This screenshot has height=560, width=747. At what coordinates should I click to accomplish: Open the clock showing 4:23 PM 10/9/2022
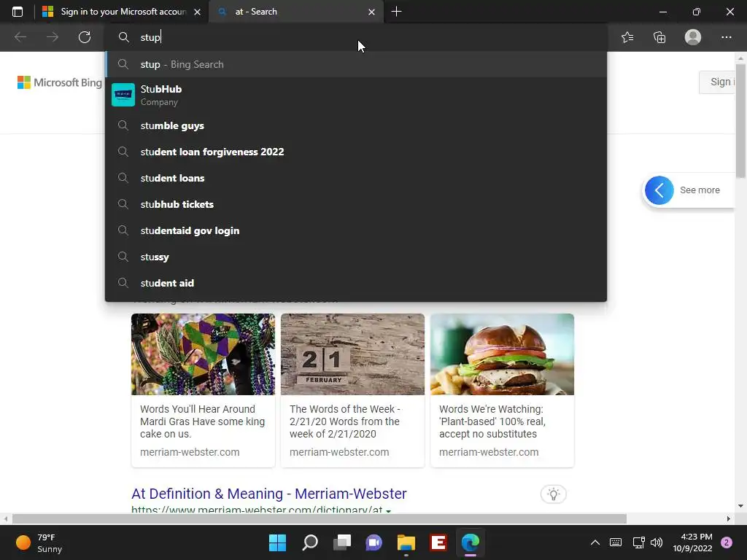[692, 542]
